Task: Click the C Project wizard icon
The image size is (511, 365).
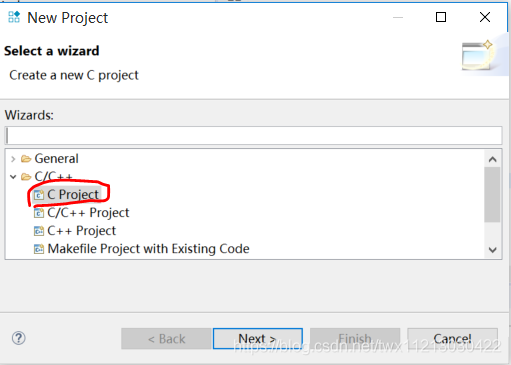Action: (x=39, y=195)
